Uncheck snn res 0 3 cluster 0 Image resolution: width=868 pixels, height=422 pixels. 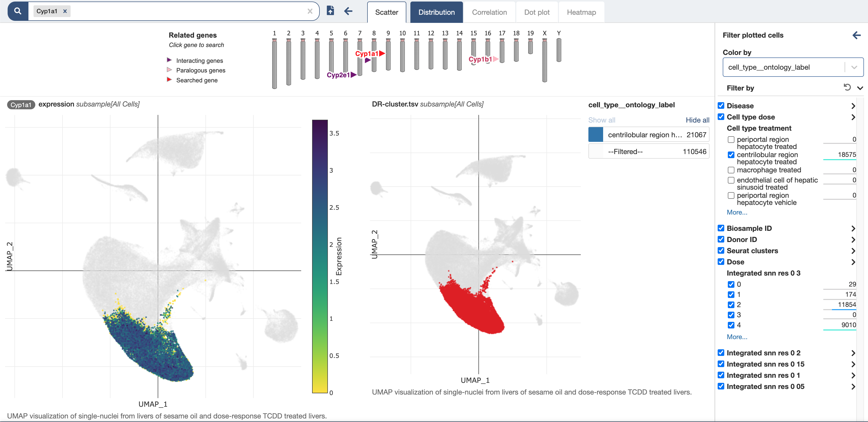tap(731, 284)
